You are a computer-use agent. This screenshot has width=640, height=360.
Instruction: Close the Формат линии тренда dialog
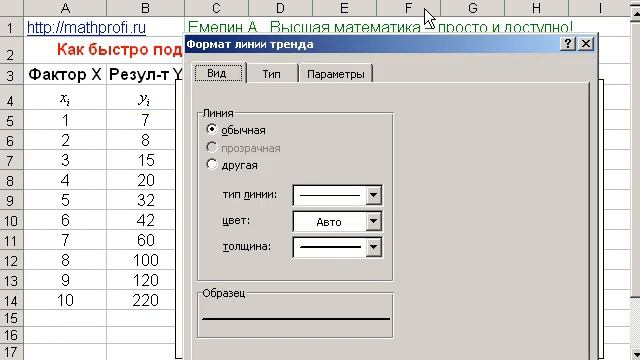pyautogui.click(x=585, y=43)
